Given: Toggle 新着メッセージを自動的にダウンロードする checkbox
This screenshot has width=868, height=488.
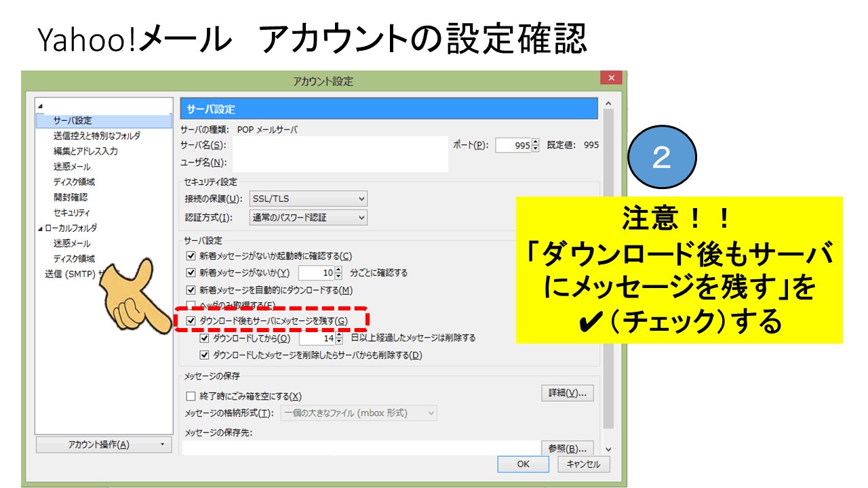Looking at the screenshot, I should [x=191, y=290].
